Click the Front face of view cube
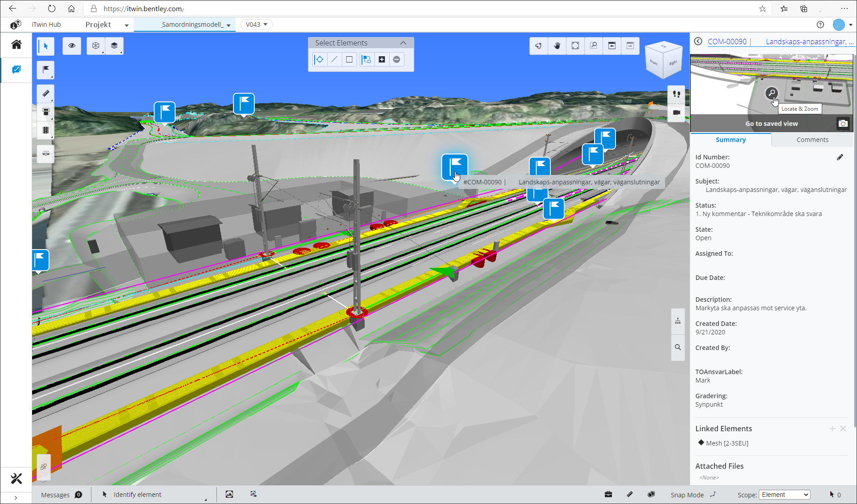 point(654,63)
